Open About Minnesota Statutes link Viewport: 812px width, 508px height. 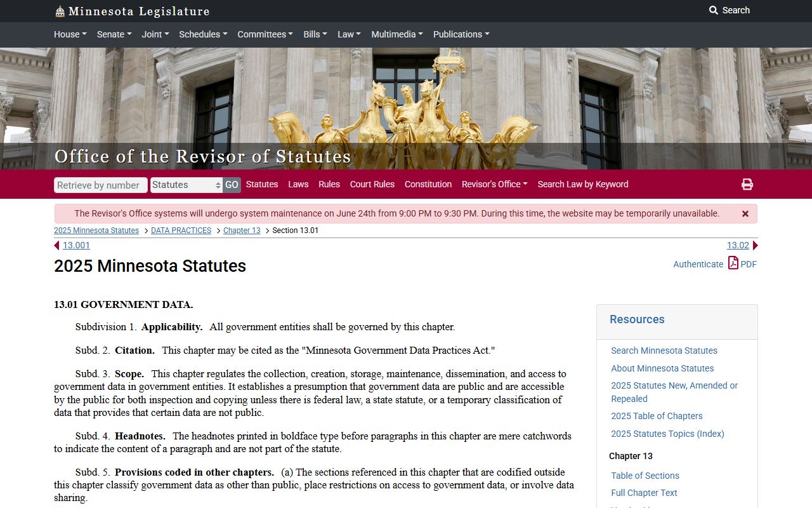662,368
